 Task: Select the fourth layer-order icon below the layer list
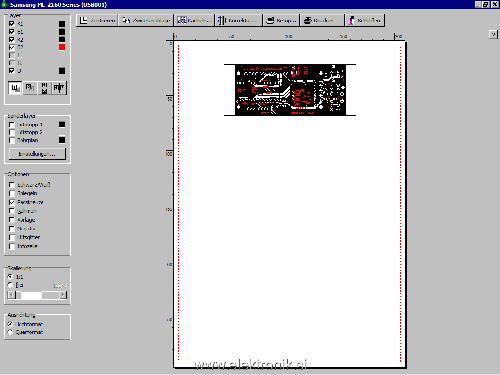tap(59, 88)
